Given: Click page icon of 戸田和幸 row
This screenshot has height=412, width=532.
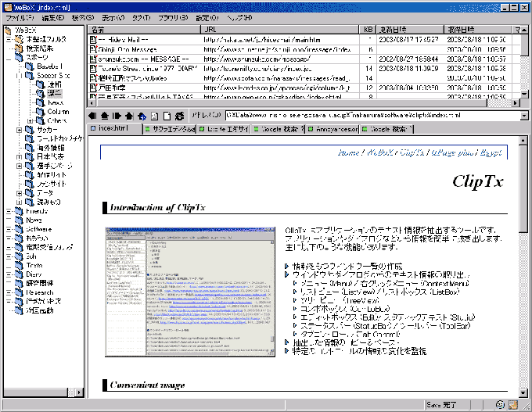Looking at the screenshot, I should (93, 88).
